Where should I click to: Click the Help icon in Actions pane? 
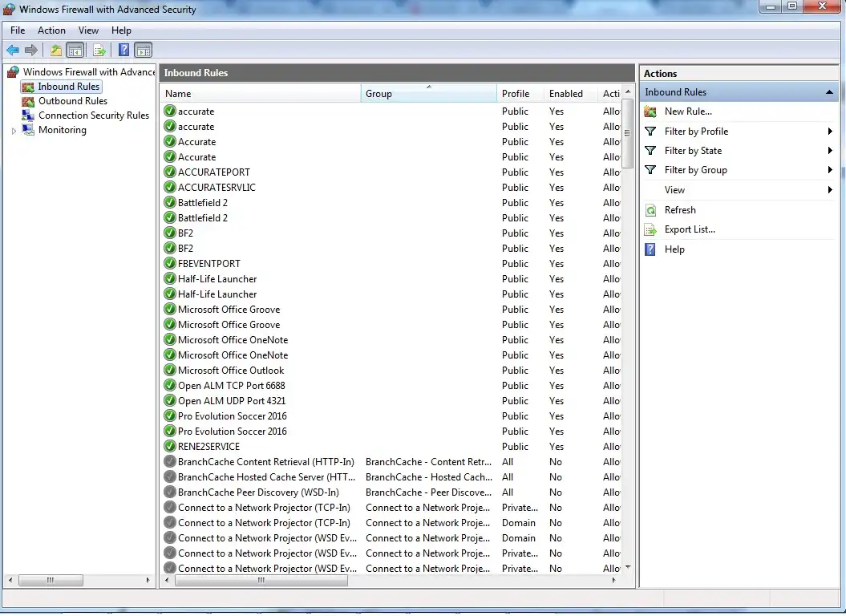(650, 249)
